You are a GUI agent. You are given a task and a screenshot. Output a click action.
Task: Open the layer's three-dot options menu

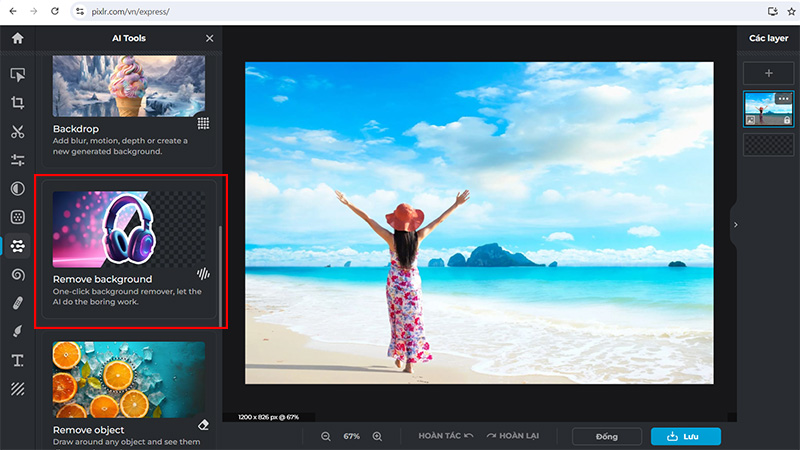(x=783, y=98)
